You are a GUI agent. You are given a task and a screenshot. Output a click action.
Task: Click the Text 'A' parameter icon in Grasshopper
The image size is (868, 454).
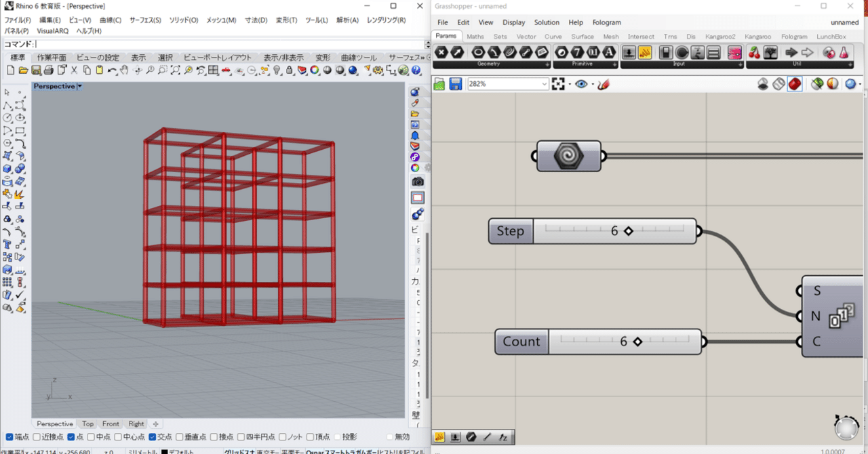pos(608,52)
